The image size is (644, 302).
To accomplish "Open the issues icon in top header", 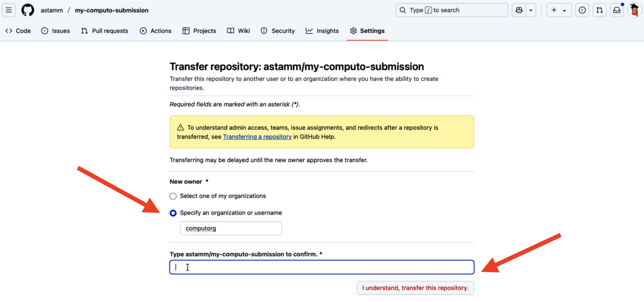I will 582,10.
